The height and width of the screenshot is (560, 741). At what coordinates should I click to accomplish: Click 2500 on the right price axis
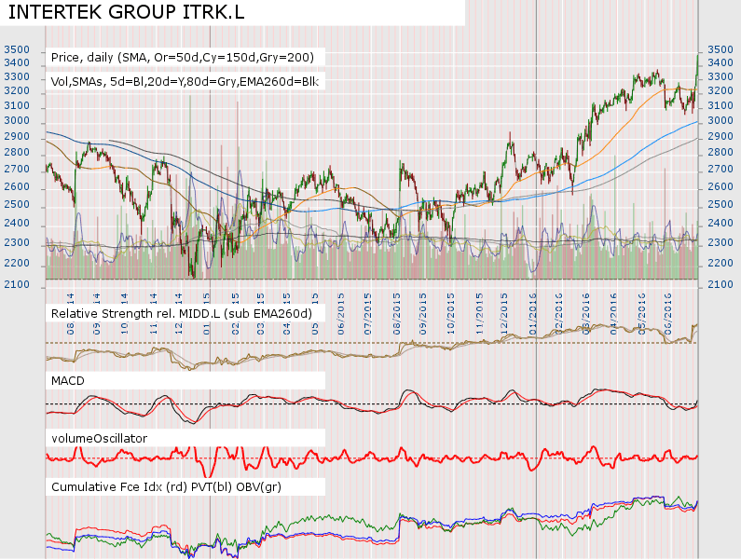point(720,205)
